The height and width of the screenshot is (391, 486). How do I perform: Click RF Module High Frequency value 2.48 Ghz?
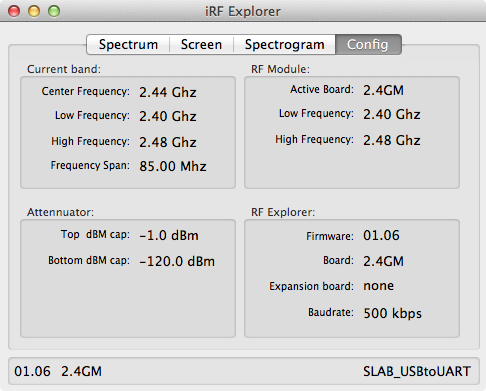[x=392, y=140]
